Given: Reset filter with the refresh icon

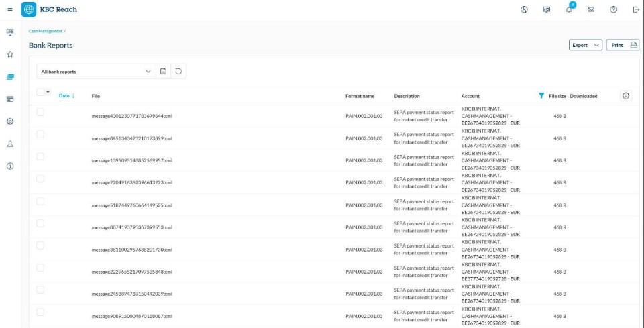Looking at the screenshot, I should click(x=178, y=71).
